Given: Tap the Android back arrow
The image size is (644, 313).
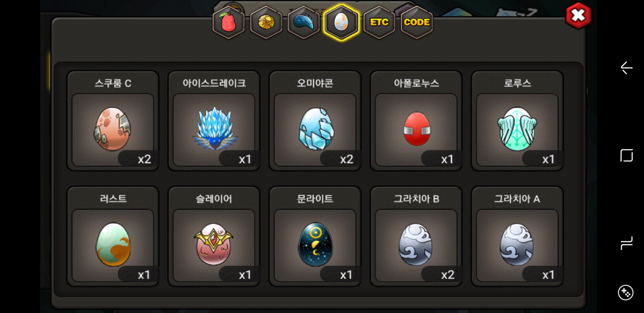Looking at the screenshot, I should click(627, 68).
